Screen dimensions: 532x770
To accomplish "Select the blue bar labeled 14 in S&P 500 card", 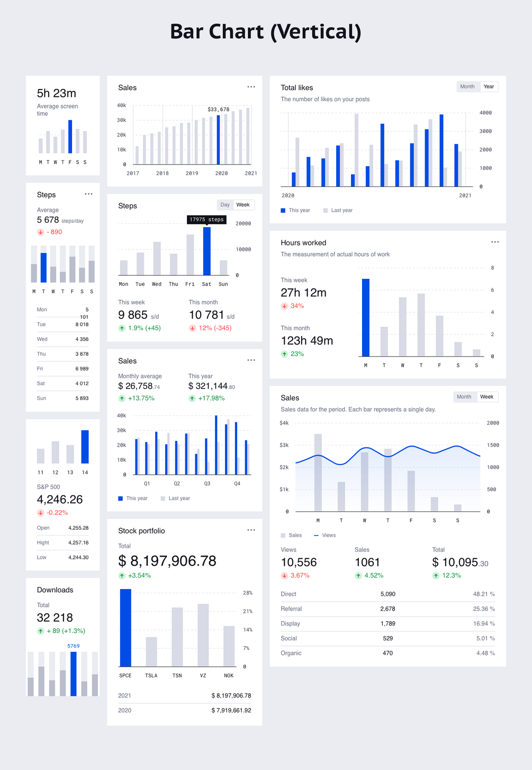I will pos(85,447).
